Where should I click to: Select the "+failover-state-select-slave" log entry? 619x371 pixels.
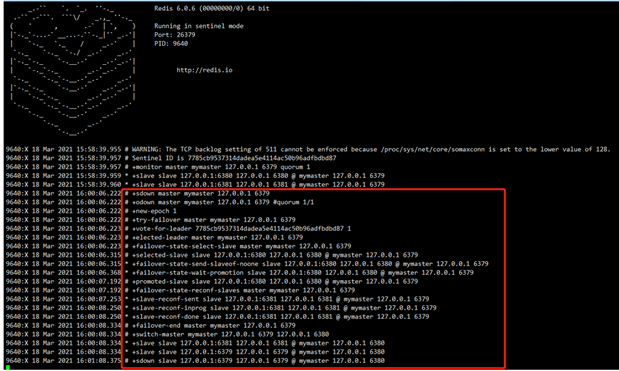coord(178,246)
